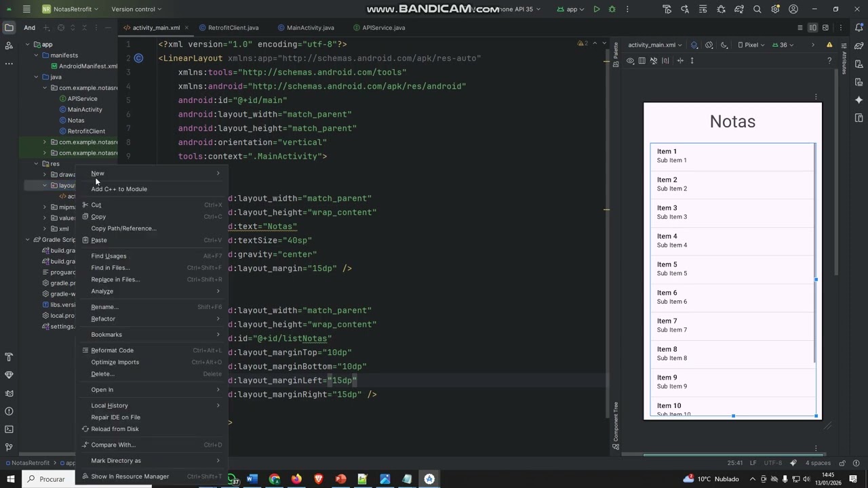Open the Gemini star sidebar icon
Viewport: 868px width, 488px height.
point(859,100)
